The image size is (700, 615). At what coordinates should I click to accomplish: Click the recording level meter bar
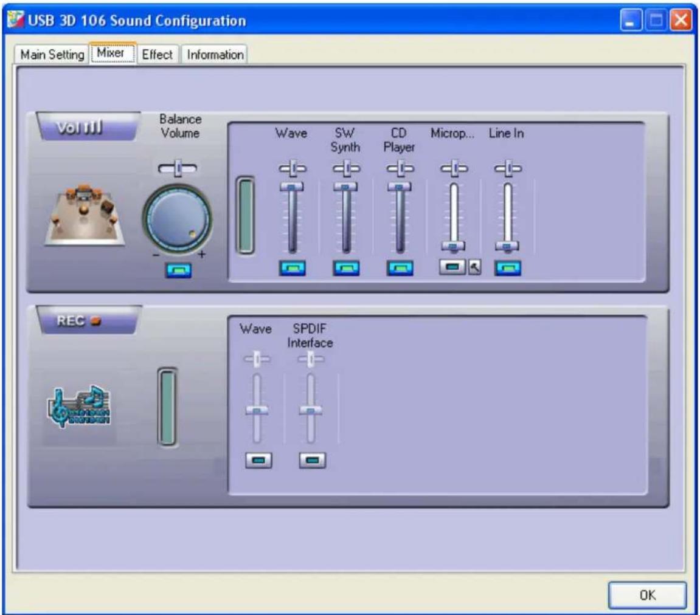coord(167,407)
